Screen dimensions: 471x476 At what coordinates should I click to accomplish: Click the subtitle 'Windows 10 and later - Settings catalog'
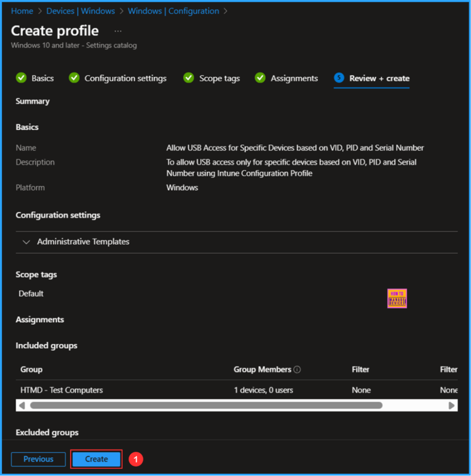pos(74,45)
